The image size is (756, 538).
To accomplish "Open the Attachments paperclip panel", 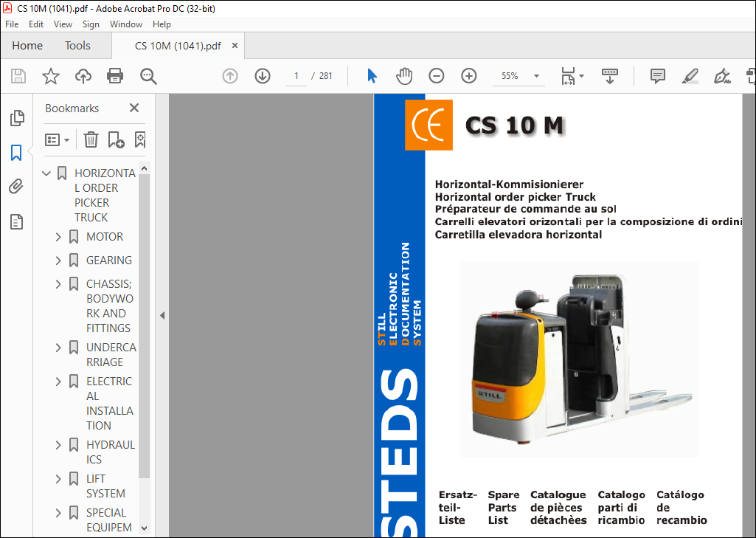I will [x=16, y=187].
